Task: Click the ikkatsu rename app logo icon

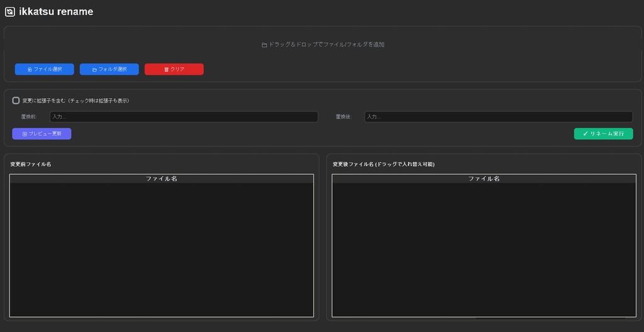Action: (x=10, y=12)
